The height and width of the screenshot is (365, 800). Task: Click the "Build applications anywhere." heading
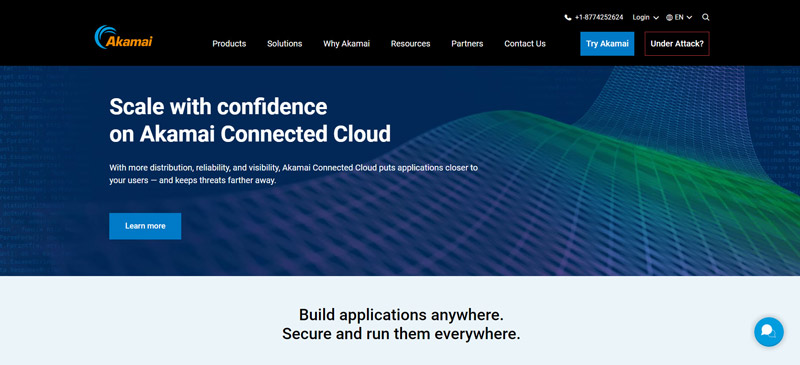(x=401, y=314)
